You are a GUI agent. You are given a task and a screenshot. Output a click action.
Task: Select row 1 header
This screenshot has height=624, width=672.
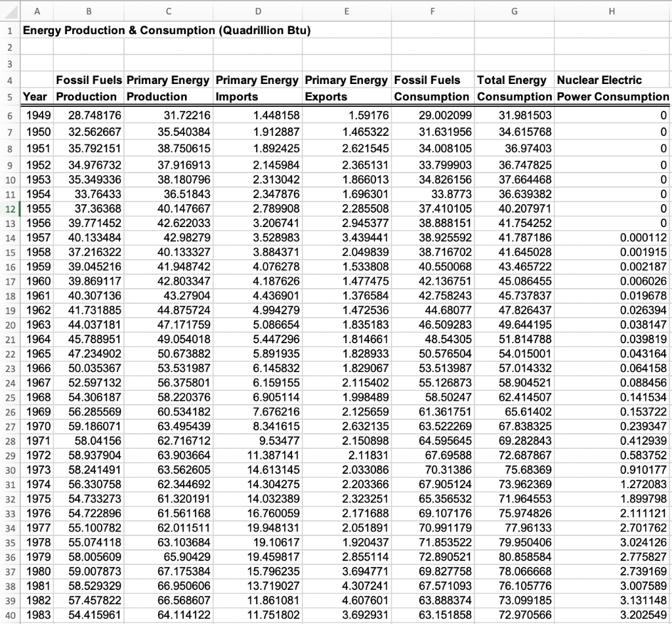pyautogui.click(x=10, y=30)
